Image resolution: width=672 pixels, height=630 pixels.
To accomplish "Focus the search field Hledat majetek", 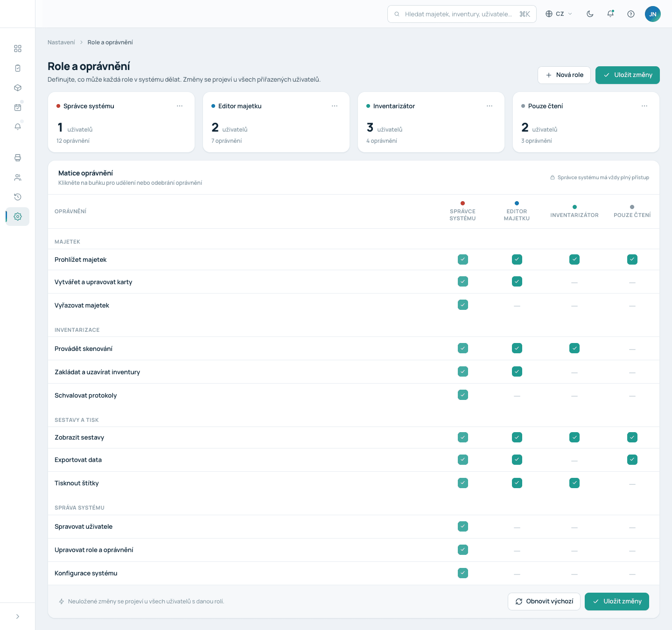I will click(462, 14).
